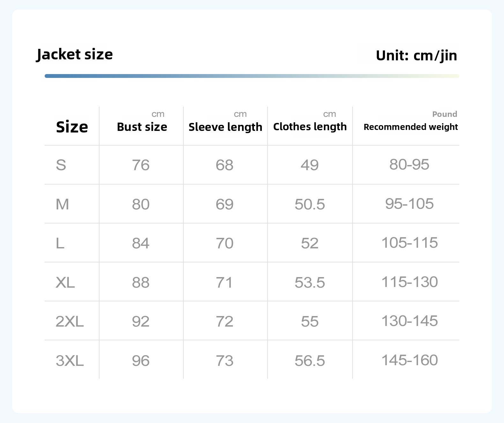Click the Jacket size title
The height and width of the screenshot is (423, 504).
[x=74, y=54]
